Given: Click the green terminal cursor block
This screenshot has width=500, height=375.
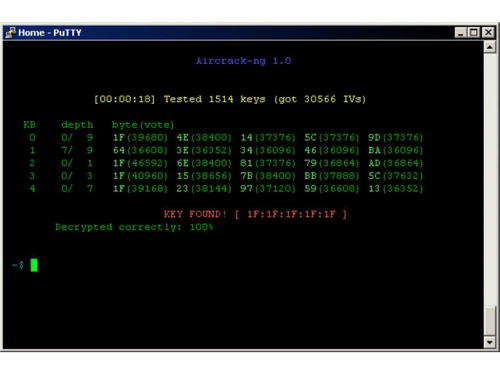Looking at the screenshot, I should [34, 265].
